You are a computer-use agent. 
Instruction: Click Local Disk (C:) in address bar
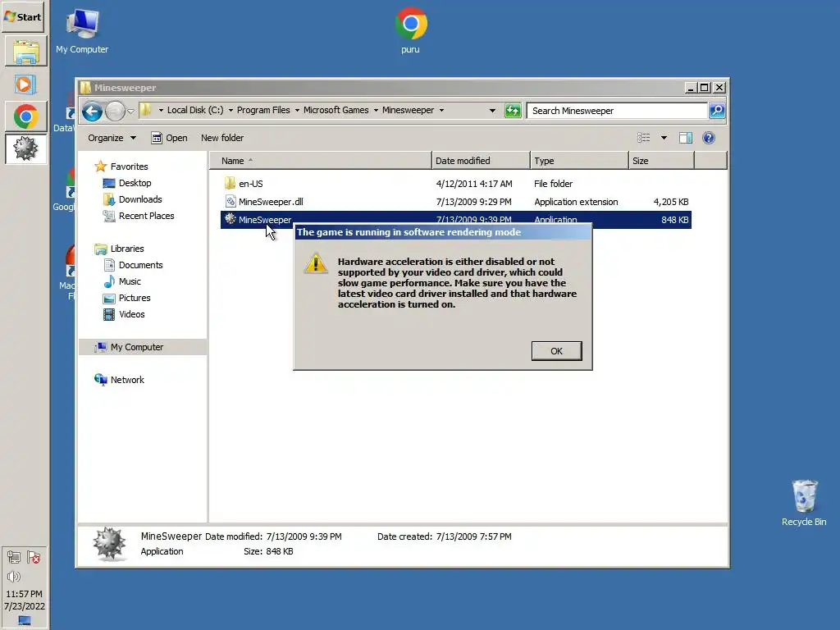pos(195,110)
